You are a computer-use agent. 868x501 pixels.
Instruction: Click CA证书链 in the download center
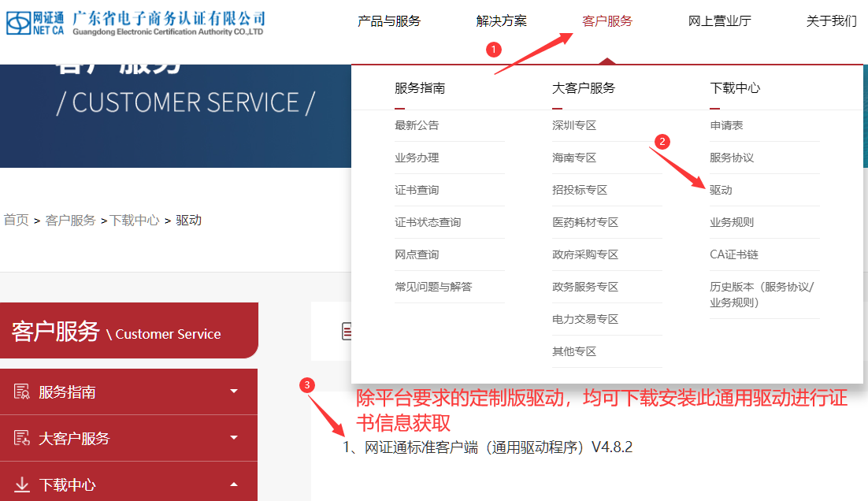733,254
